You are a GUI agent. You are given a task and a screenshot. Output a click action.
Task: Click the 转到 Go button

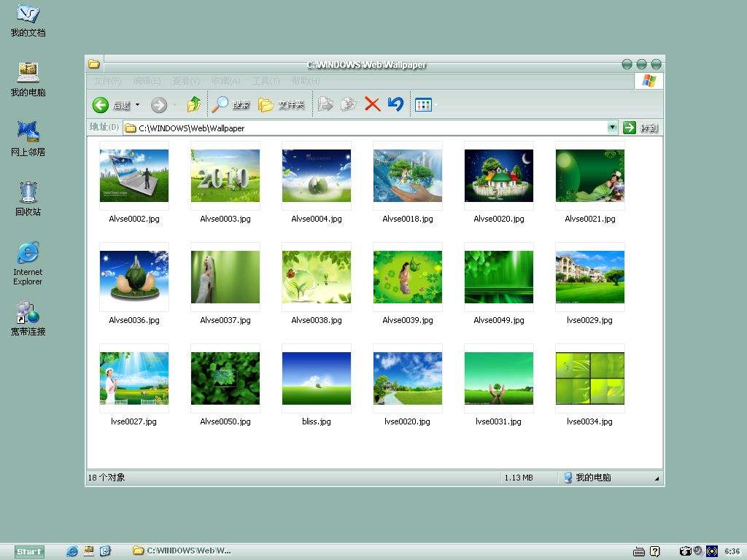coord(640,128)
